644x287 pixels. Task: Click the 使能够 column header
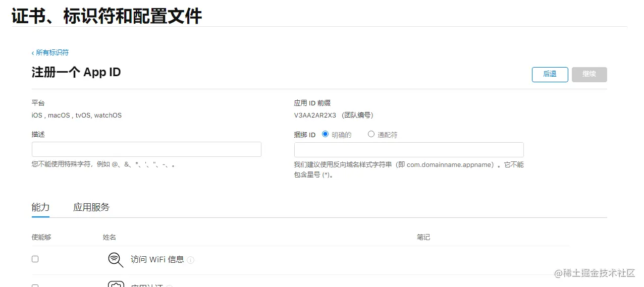tap(41, 237)
